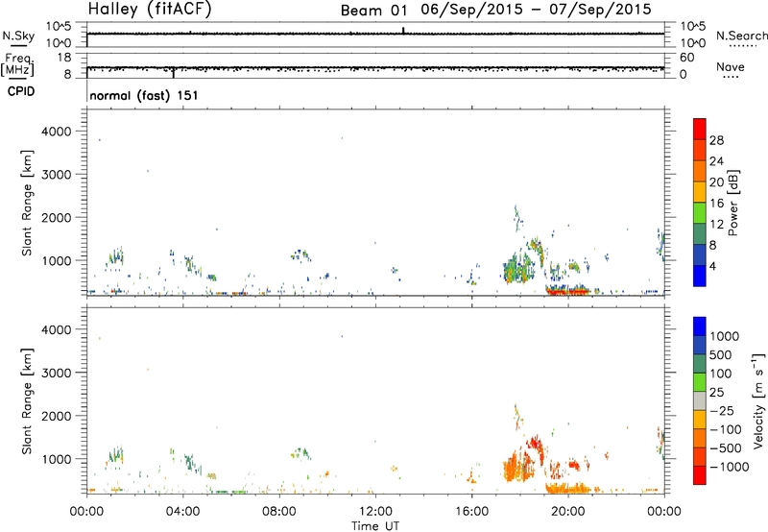
Task: Click the 'CPID' label
Action: click(x=21, y=91)
